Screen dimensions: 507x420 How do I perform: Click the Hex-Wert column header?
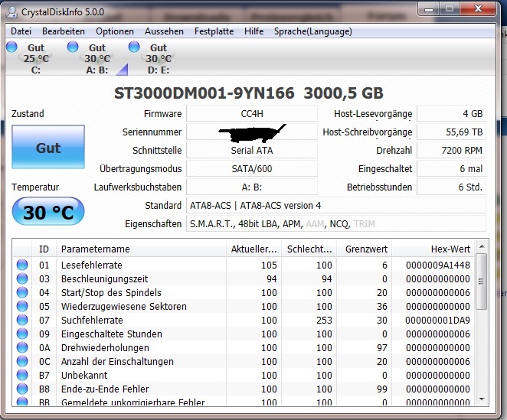click(433, 249)
